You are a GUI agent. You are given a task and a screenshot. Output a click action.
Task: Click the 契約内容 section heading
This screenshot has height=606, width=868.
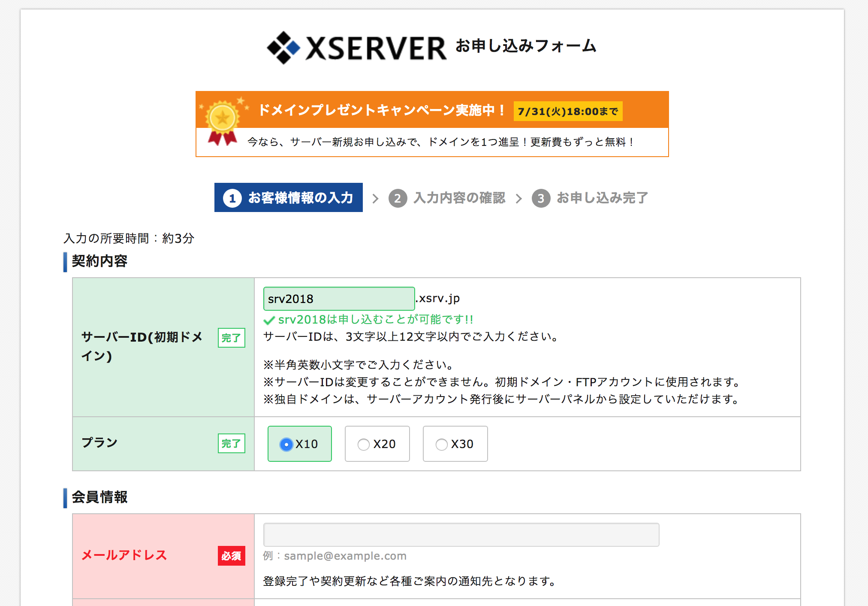[x=99, y=261]
